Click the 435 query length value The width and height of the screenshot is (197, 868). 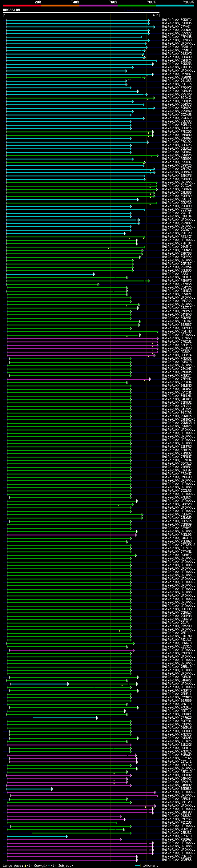point(155,15)
